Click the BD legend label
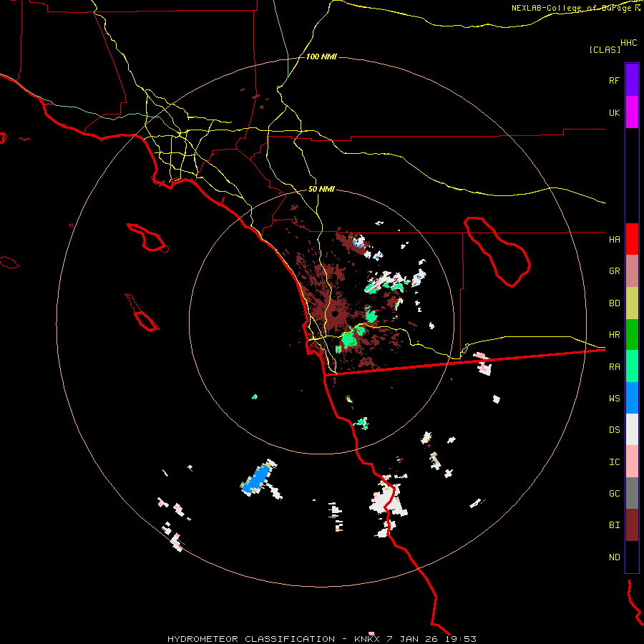 tap(614, 303)
